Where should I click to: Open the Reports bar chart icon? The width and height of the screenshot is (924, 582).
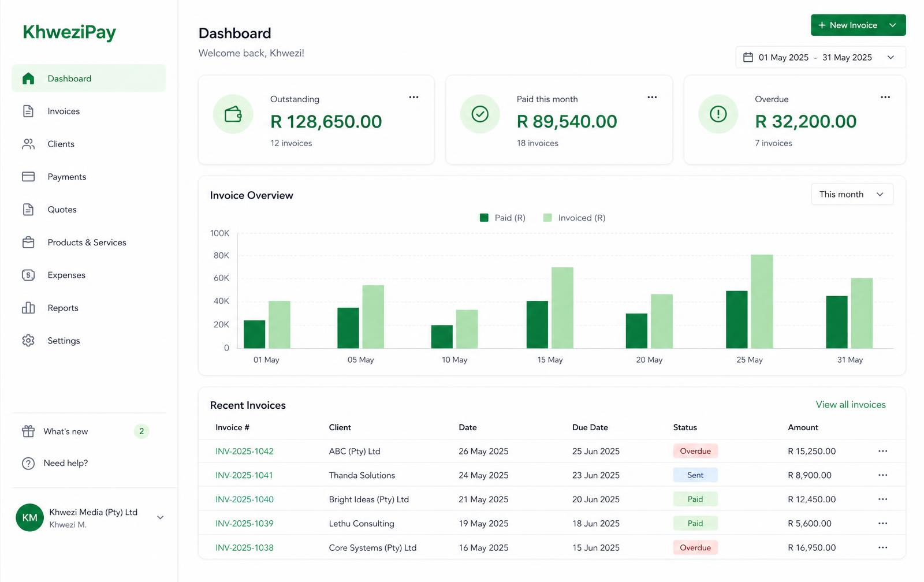pyautogui.click(x=28, y=308)
